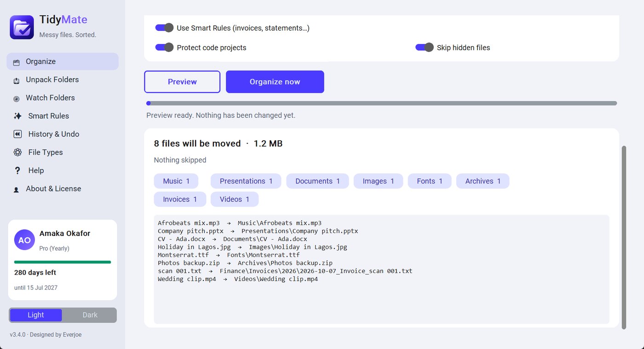Click the AO user avatar circle
The width and height of the screenshot is (644, 349).
pyautogui.click(x=24, y=240)
